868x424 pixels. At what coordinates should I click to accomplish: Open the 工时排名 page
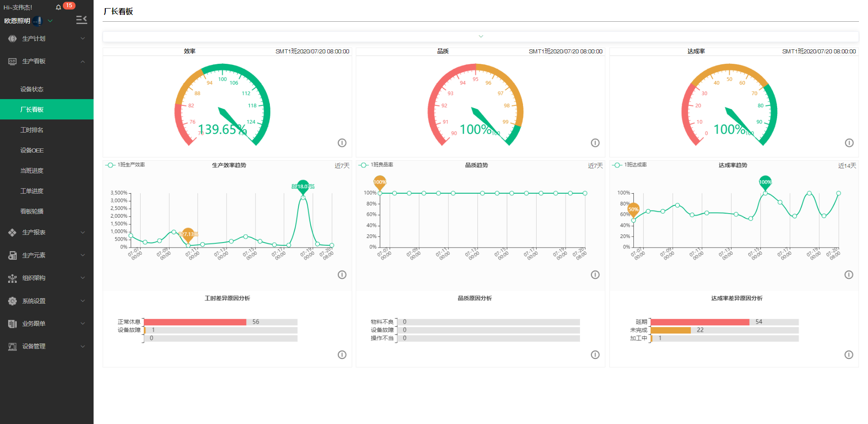32,130
